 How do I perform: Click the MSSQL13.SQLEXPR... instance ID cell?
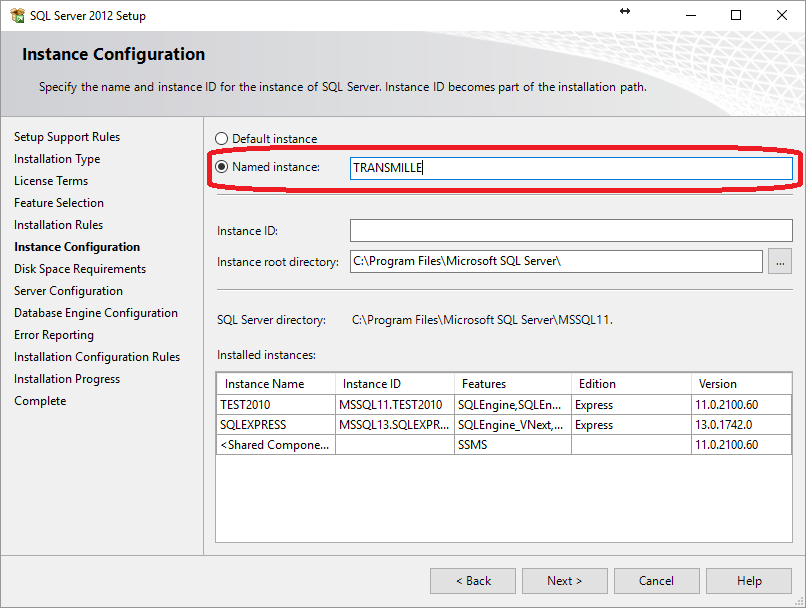click(395, 425)
